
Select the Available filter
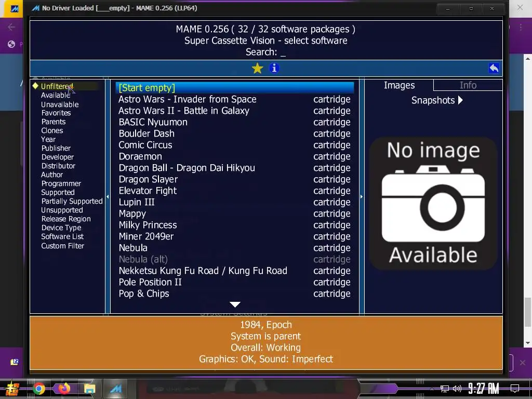coord(56,96)
